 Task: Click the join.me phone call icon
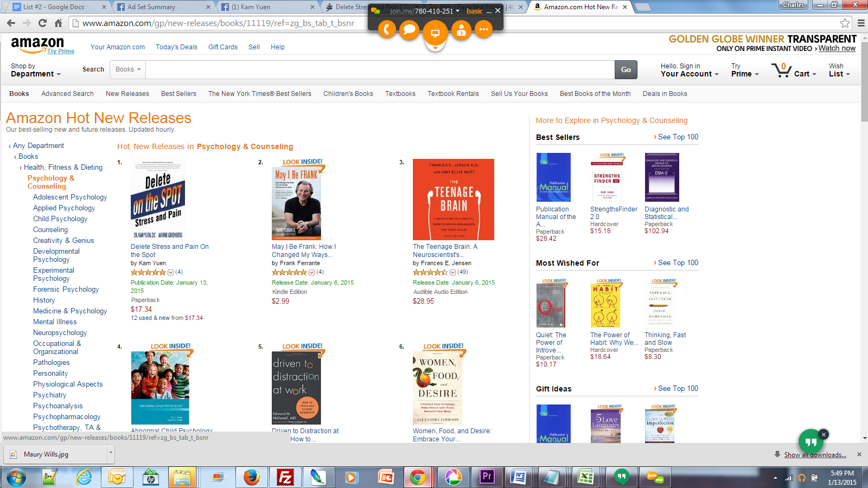(x=387, y=29)
